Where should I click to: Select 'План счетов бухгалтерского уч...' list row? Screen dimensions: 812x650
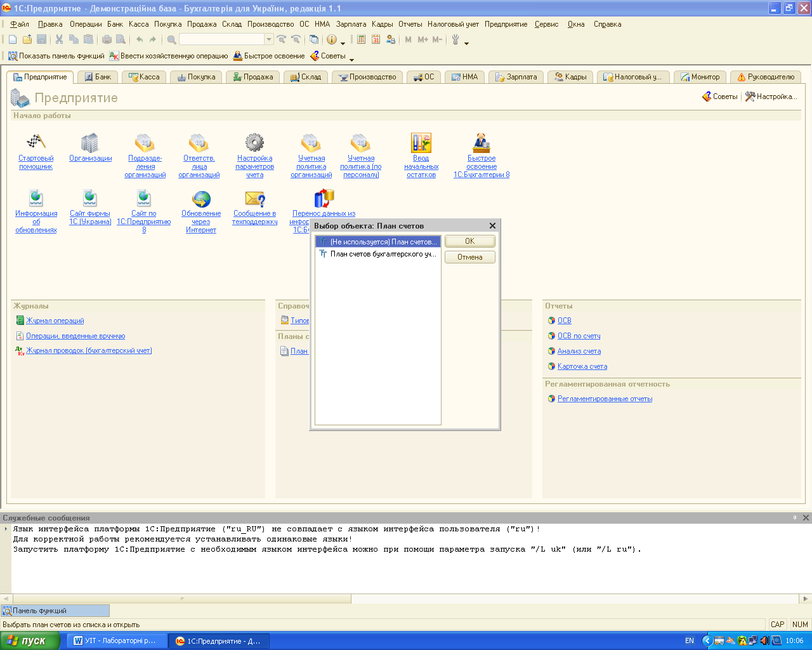377,254
